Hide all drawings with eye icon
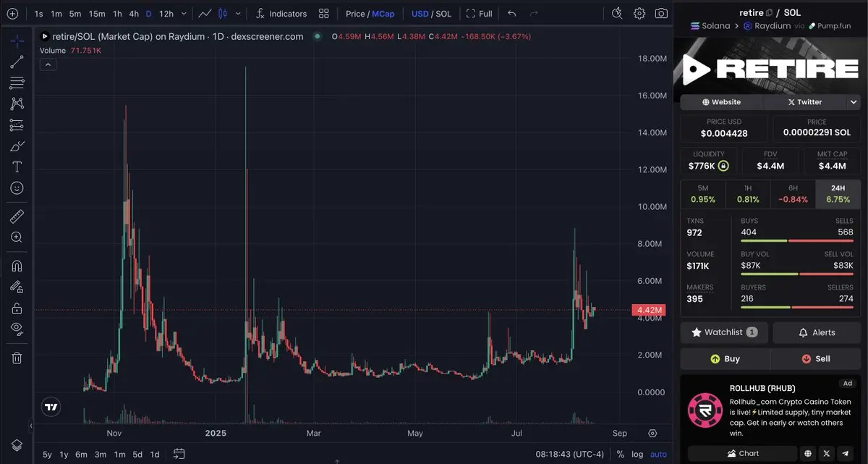 [17, 329]
